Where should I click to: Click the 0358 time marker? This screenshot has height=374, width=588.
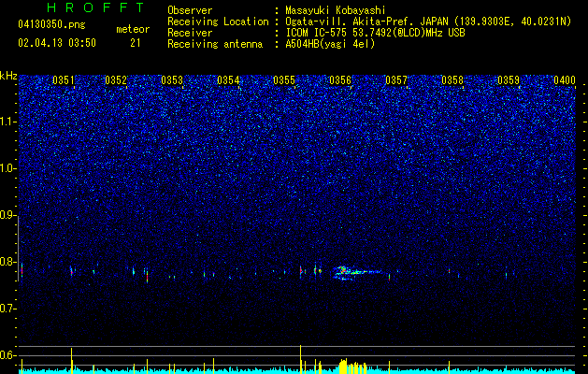click(x=452, y=80)
